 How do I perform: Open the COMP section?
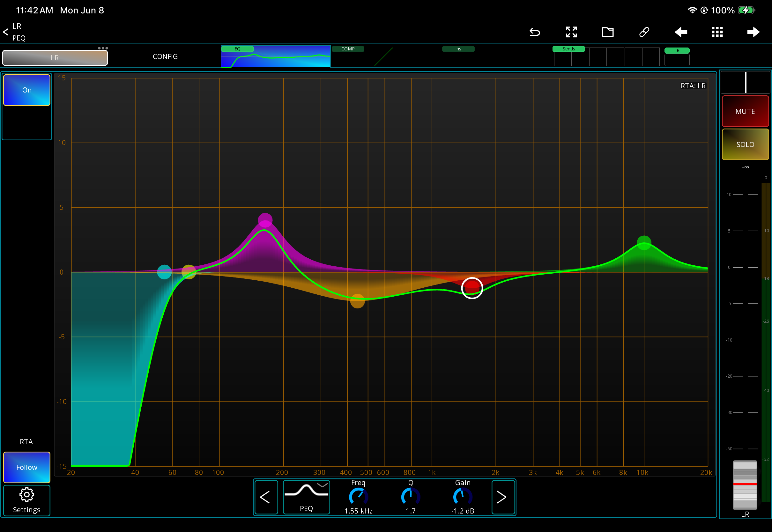point(348,49)
